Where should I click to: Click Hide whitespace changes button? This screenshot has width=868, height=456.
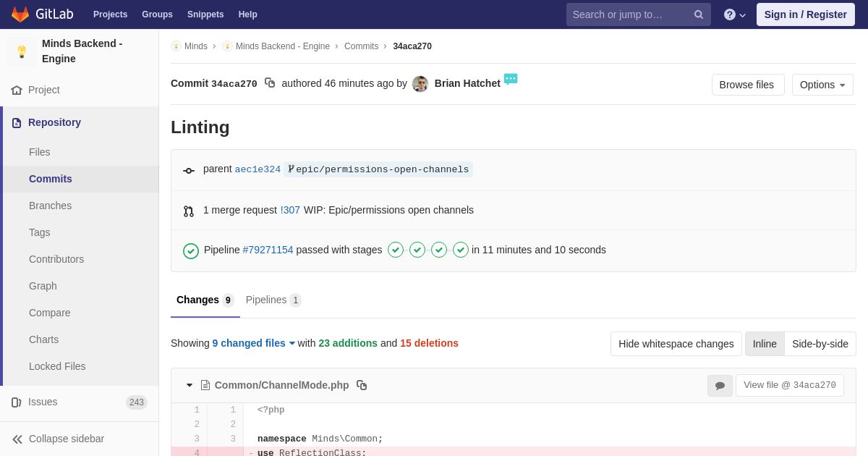click(676, 344)
